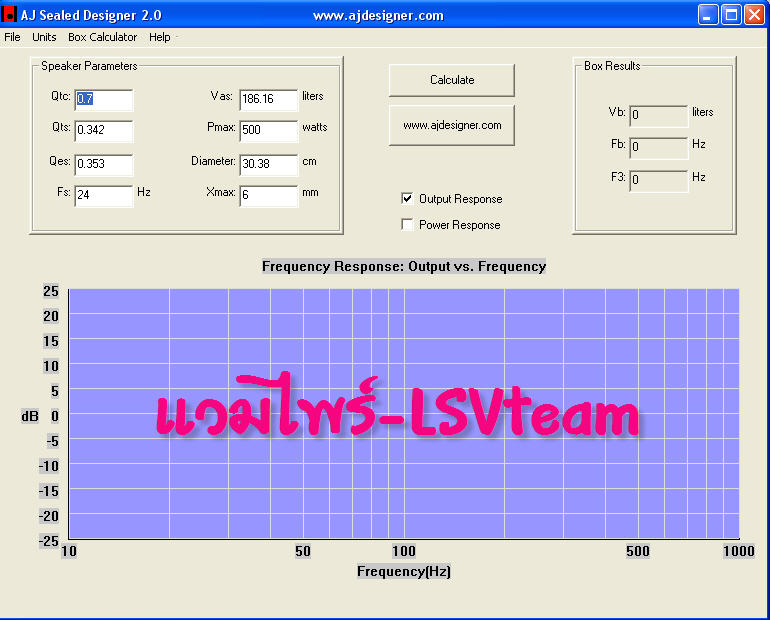Click the Calculate button
Viewport: 770px width, 620px height.
coord(452,80)
